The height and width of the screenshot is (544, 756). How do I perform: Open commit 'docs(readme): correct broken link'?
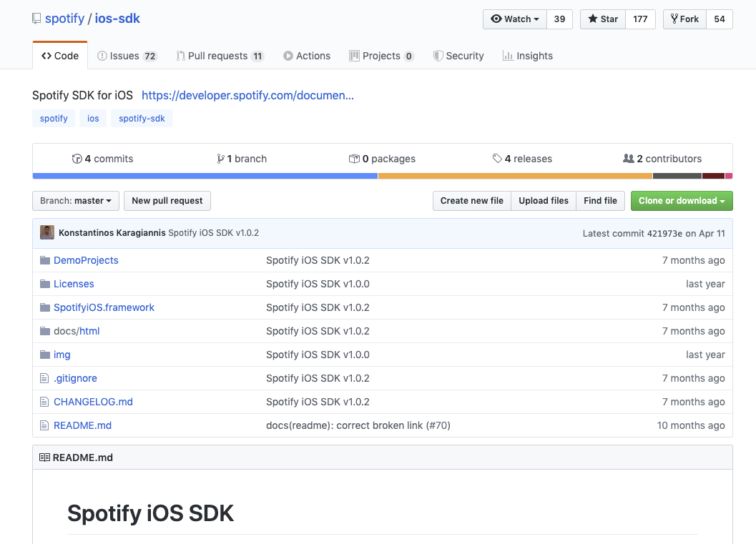(358, 425)
